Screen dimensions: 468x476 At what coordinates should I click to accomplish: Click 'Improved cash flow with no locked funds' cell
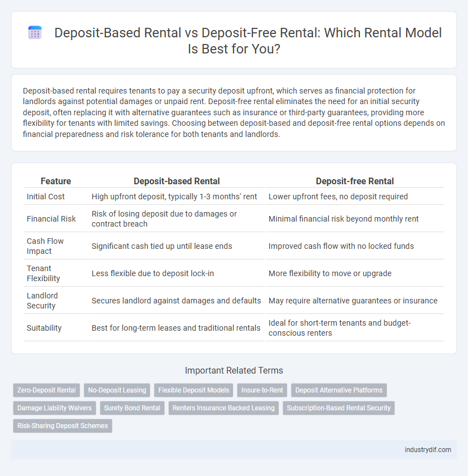[355, 246]
